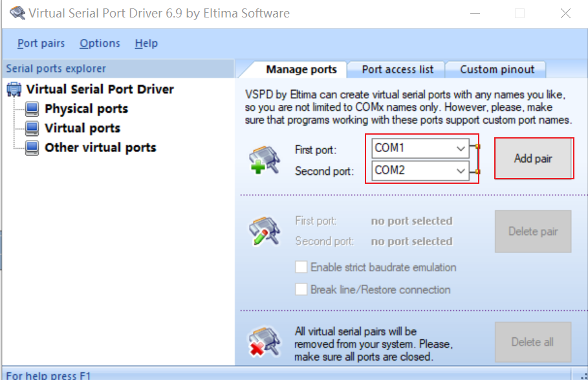Screen dimensions: 588x380
Task: Open the Options menu
Action: 100,43
